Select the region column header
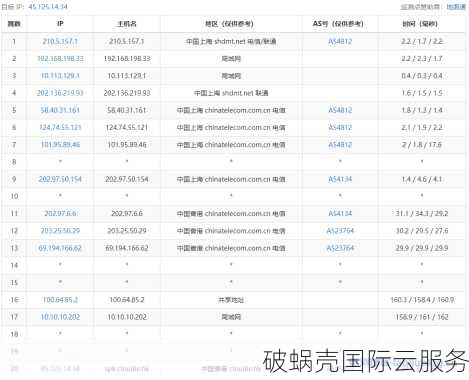469x380 pixels. [x=231, y=24]
